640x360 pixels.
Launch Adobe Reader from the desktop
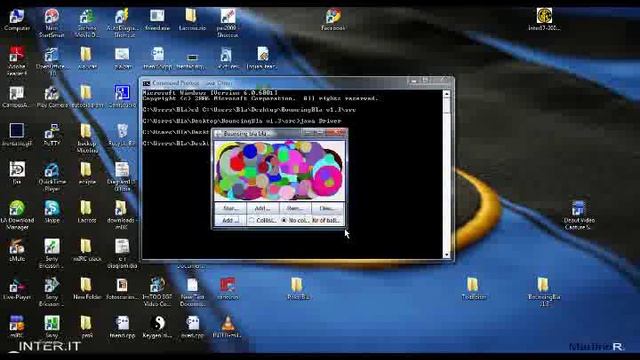[17, 61]
